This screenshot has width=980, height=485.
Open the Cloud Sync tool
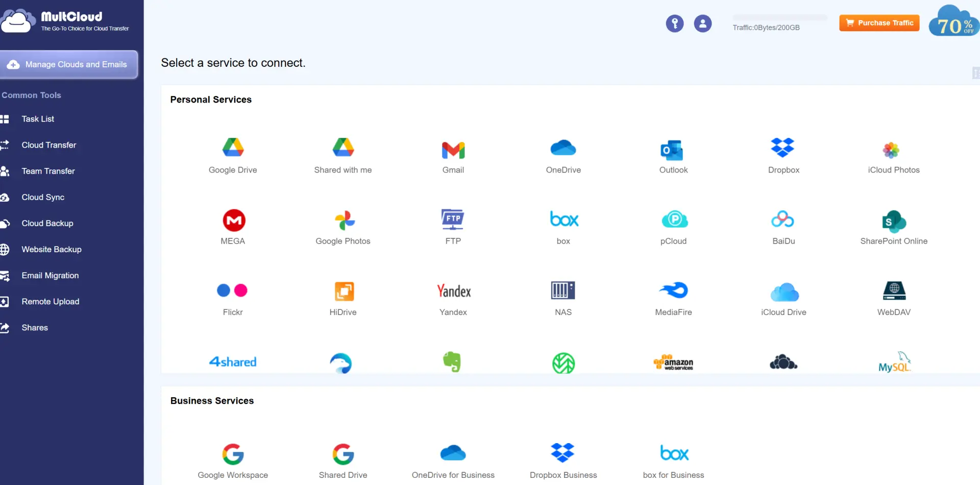point(43,197)
